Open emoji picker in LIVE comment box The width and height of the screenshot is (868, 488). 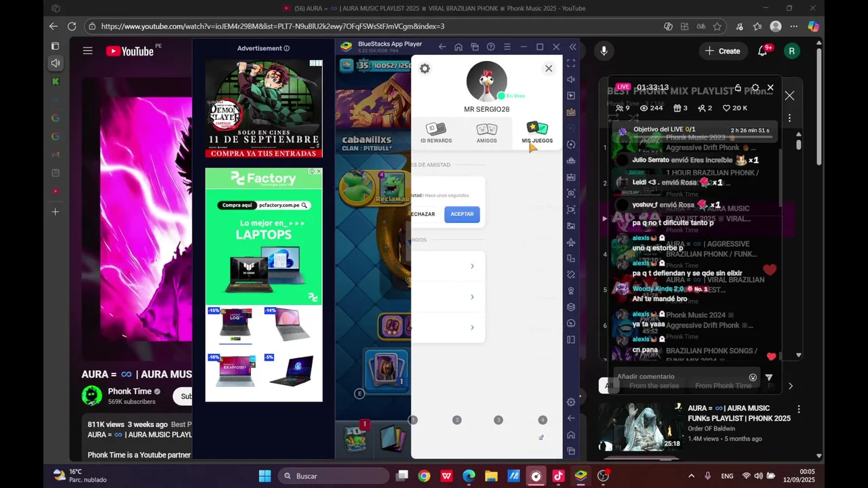753,378
